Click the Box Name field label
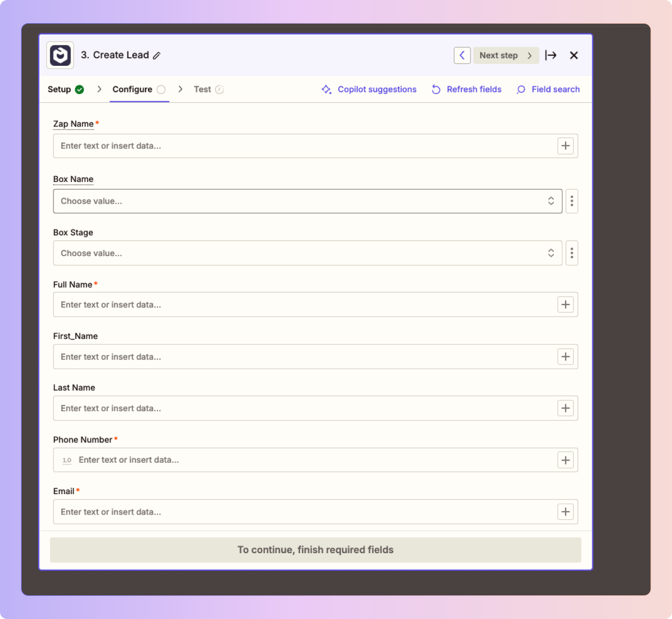This screenshot has width=672, height=619. (x=74, y=179)
